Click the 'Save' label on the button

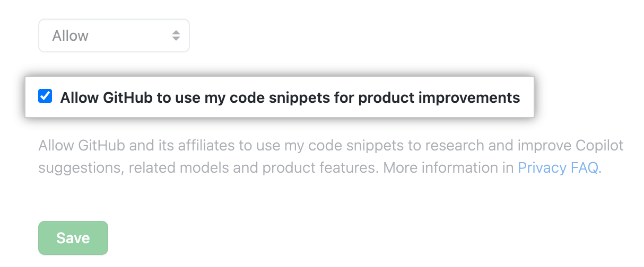coord(73,238)
